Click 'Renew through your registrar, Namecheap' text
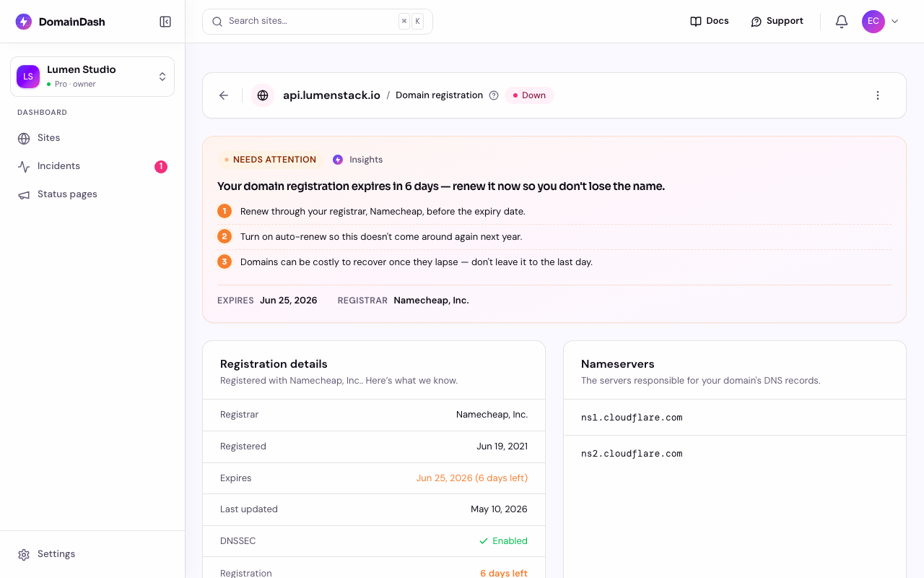 click(383, 212)
